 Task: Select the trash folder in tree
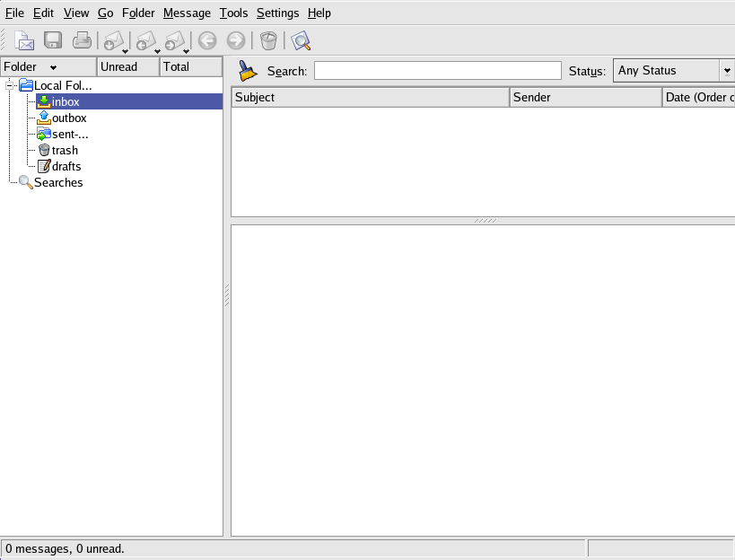pyautogui.click(x=65, y=150)
